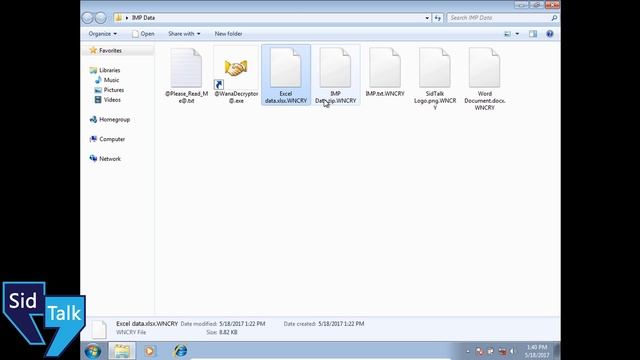Image resolution: width=640 pixels, height=360 pixels.
Task: Open the Windows Start orb
Action: tap(93, 351)
